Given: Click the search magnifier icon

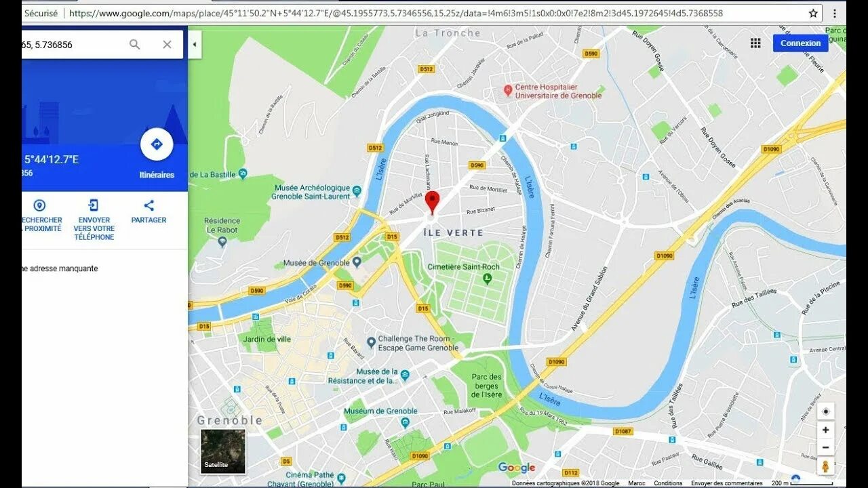Looking at the screenshot, I should point(135,45).
